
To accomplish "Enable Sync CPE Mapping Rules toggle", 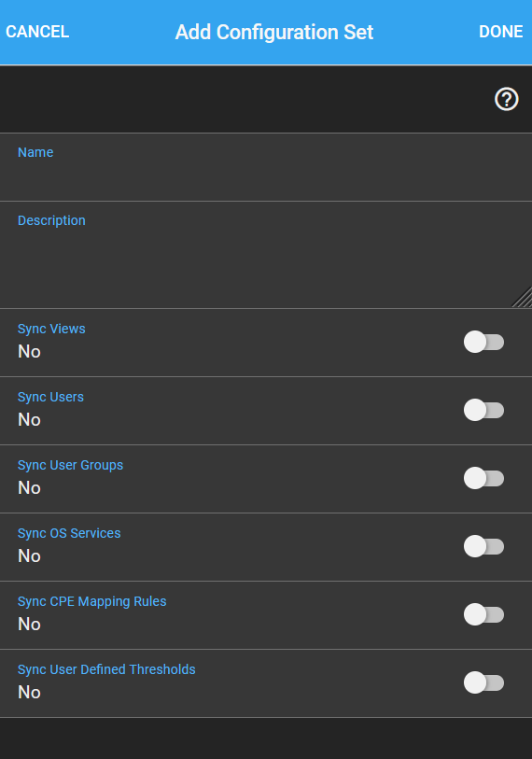I will (x=483, y=615).
